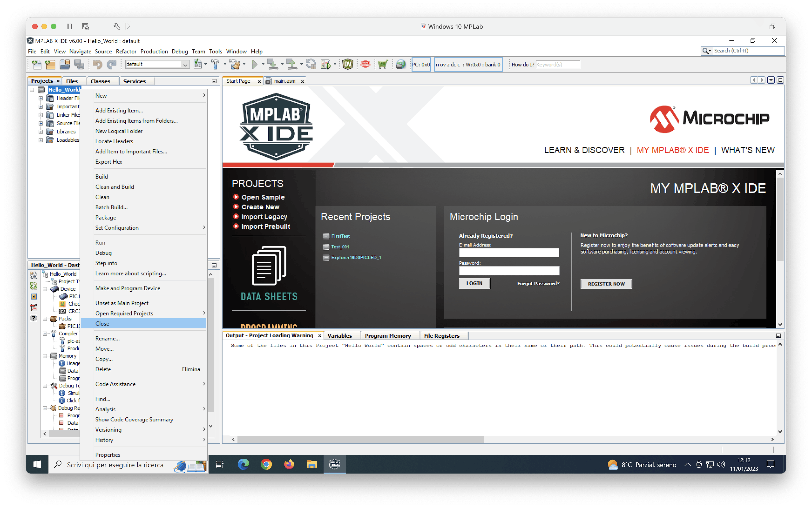Open the MPLAB X IDE taskbar icon
This screenshot has height=508, width=812.
click(335, 464)
